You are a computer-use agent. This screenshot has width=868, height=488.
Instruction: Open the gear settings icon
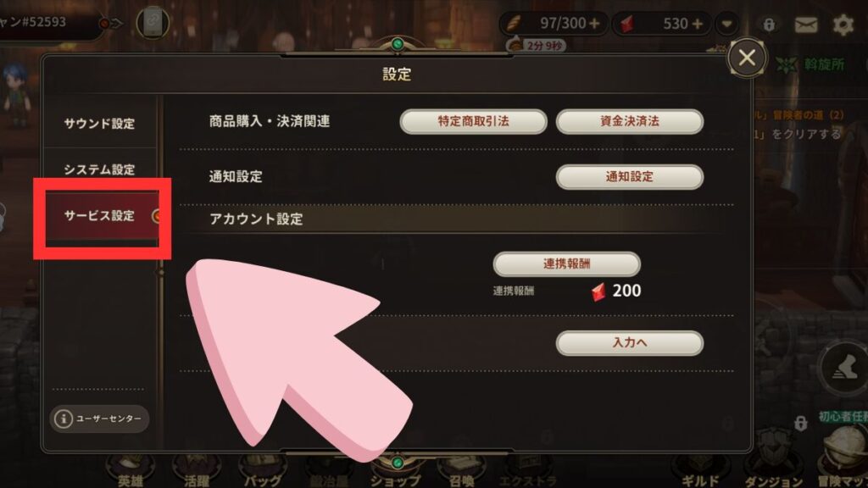point(843,25)
